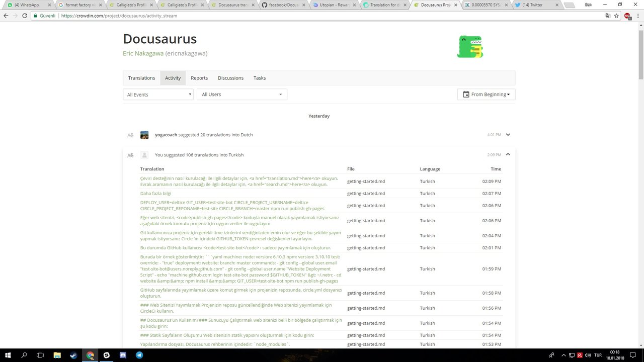
Task: Open the DEPLOY_USER=deltice translation link
Action: pyautogui.click(x=232, y=206)
